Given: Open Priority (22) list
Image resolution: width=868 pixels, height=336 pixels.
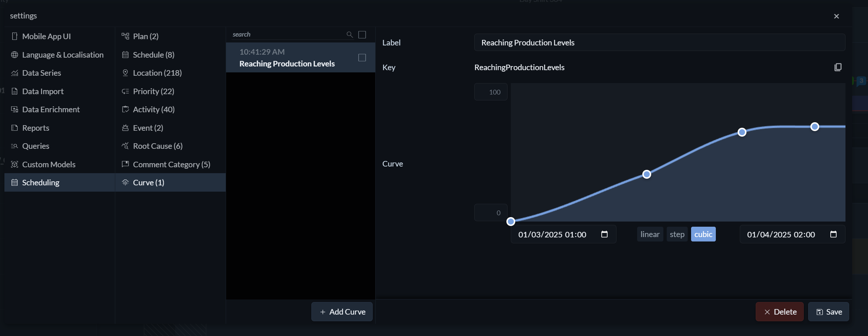Looking at the screenshot, I should (170, 91).
